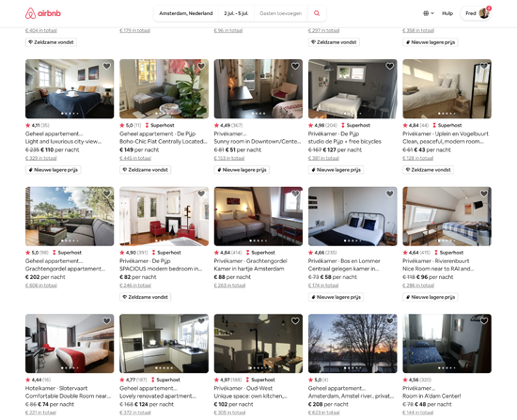Save the Light and luxurious city-view listing with the heart
517x420 pixels.
[106, 66]
